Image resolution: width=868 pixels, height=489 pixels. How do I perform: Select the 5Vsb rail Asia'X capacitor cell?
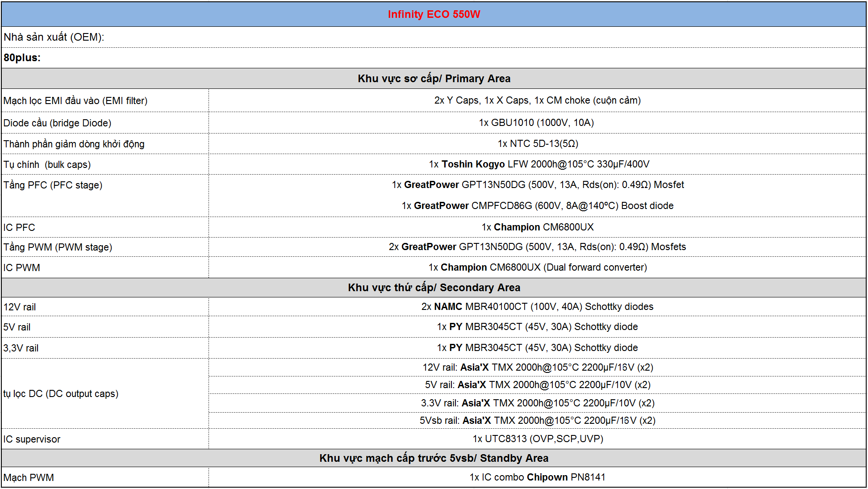[x=537, y=420]
